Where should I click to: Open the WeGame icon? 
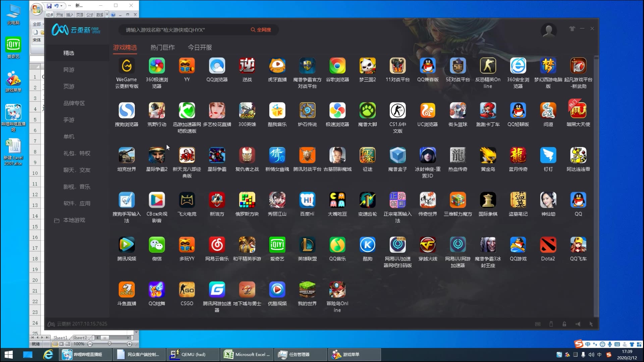tap(126, 66)
